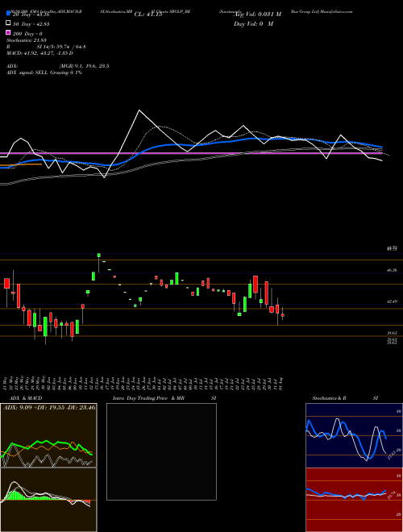The width and height of the screenshot is (403, 532).
Task: Click the short orange line segment near left edge
Action: pyautogui.click(x=21, y=164)
